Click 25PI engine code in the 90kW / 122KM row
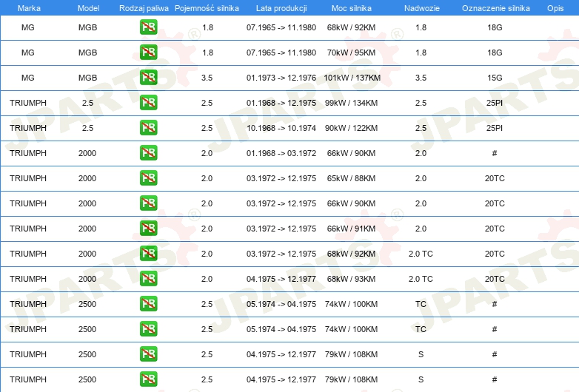This screenshot has width=579, height=392. point(495,128)
